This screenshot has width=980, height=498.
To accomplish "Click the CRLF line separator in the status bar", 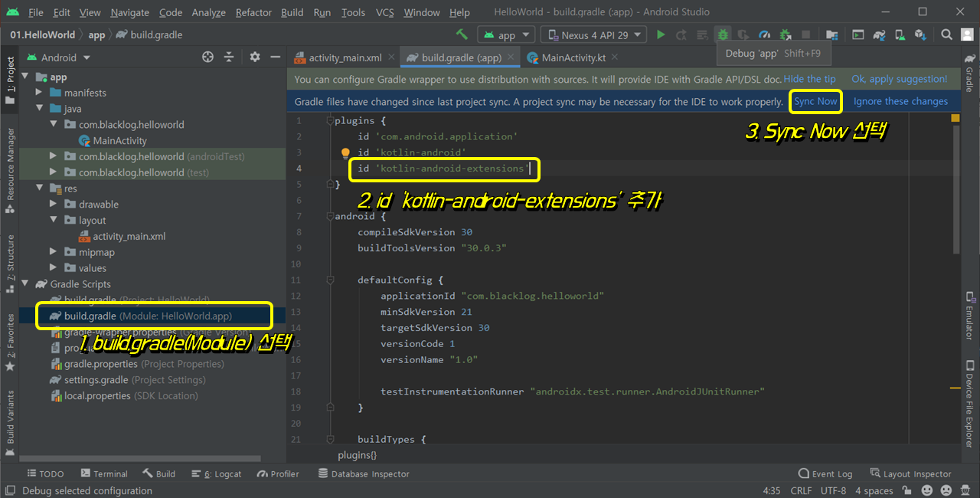I will [801, 491].
